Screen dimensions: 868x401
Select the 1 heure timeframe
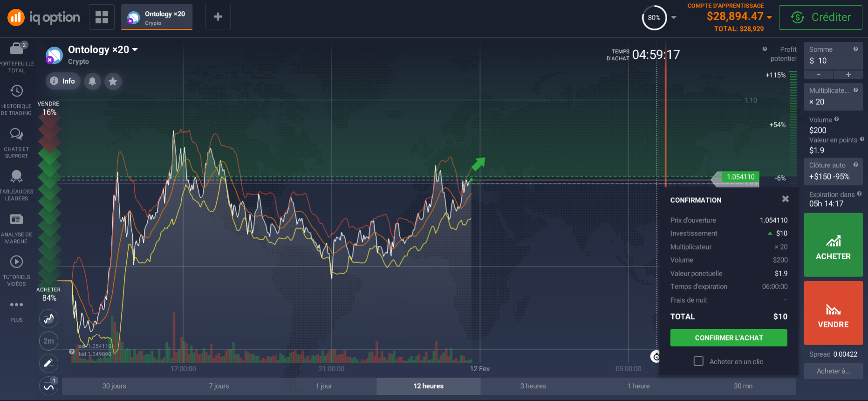point(638,386)
